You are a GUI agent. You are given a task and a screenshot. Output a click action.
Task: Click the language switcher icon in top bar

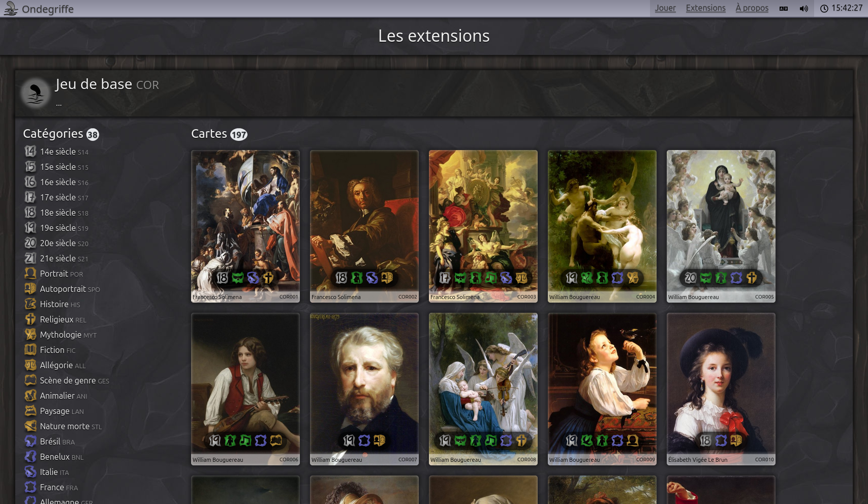point(784,8)
